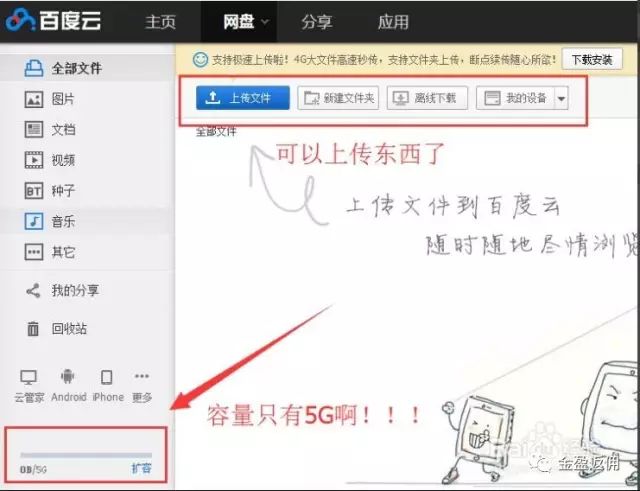Select 全部文件 in sidebar
This screenshot has height=491, width=640.
87,68
